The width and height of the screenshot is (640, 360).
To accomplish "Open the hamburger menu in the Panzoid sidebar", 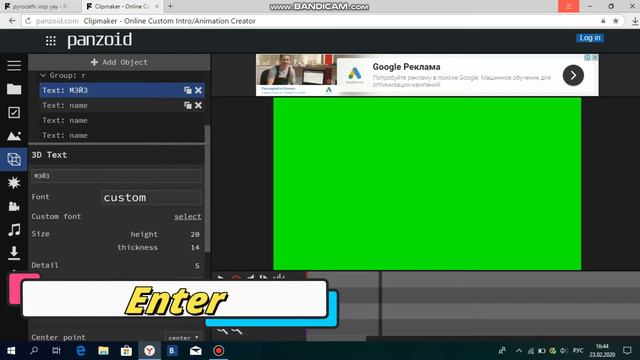I will pos(14,65).
